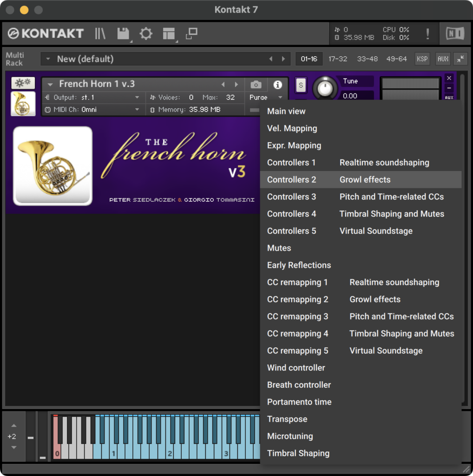Choose Expr. Mapping menu item
The width and height of the screenshot is (473, 476).
361,145
